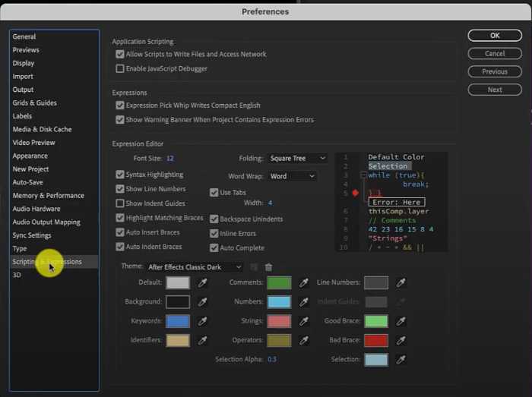Open Memory & Performance settings
The image size is (532, 397).
(x=48, y=195)
